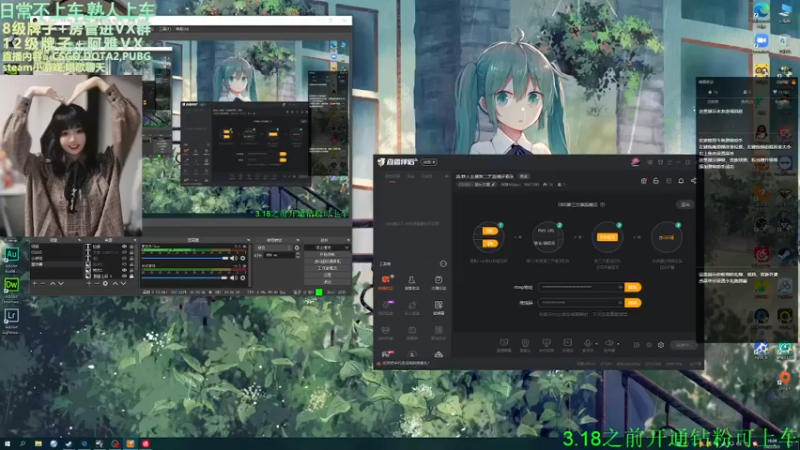Move selected source down in OBS
800x450 pixels.
click(x=123, y=283)
